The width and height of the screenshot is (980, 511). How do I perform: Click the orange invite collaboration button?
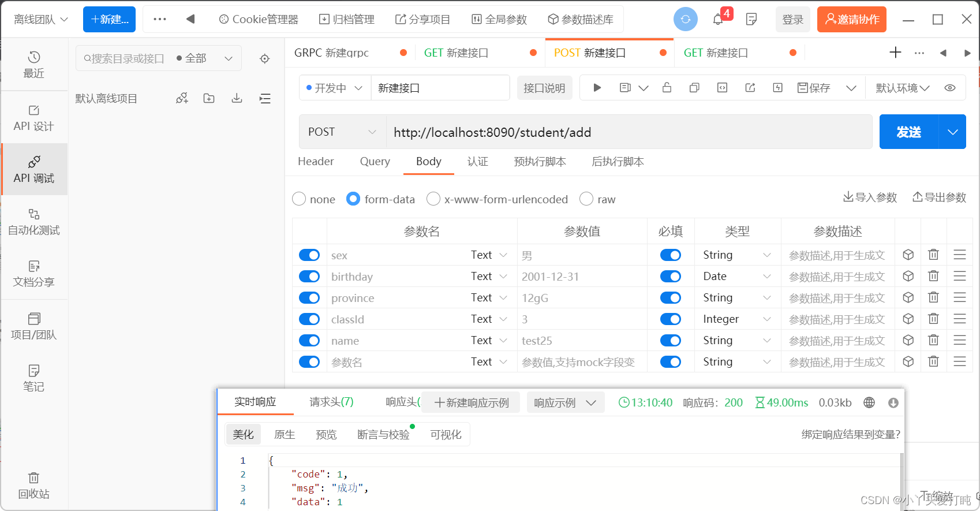click(x=852, y=20)
